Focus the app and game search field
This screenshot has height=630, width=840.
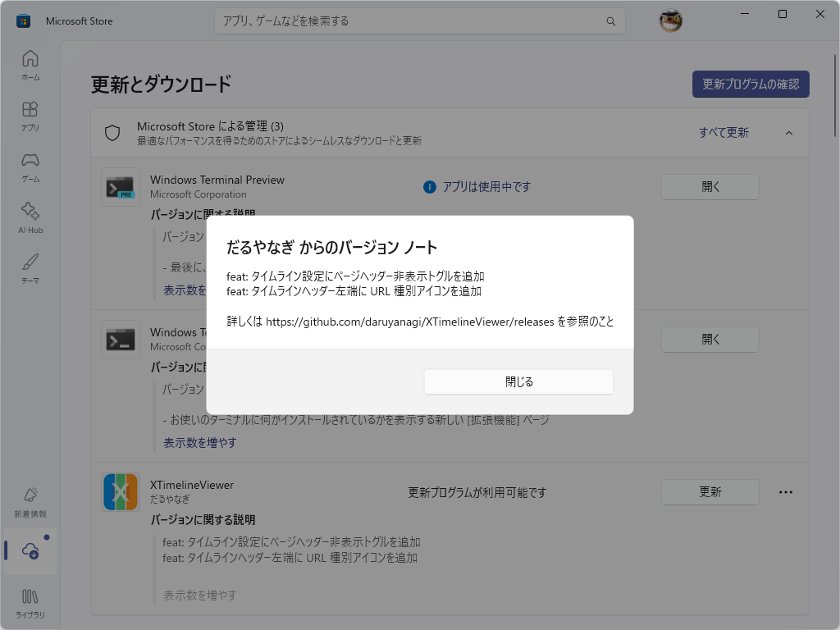(420, 21)
